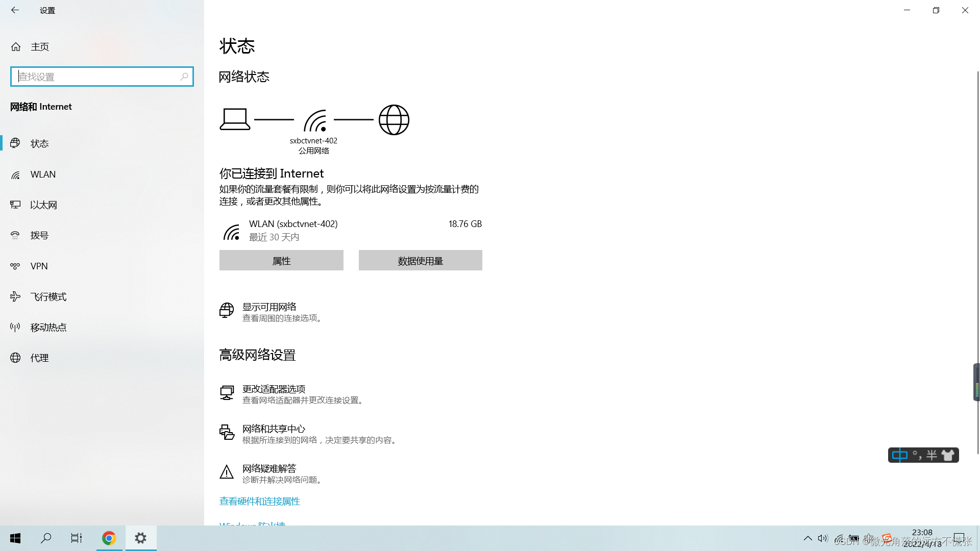980x551 pixels.
Task: Open hardware and connection properties link
Action: (x=259, y=502)
